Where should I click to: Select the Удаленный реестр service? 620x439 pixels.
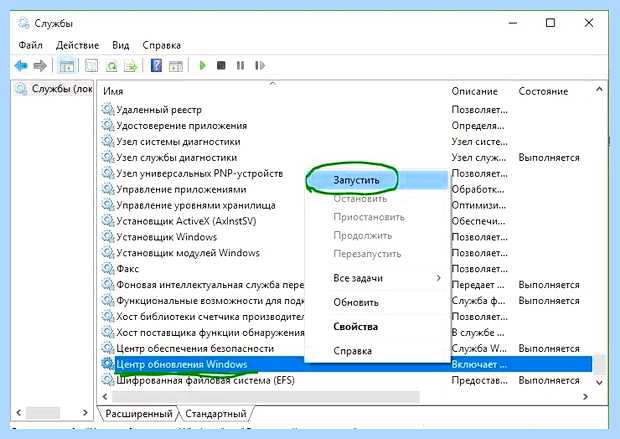[x=159, y=110]
